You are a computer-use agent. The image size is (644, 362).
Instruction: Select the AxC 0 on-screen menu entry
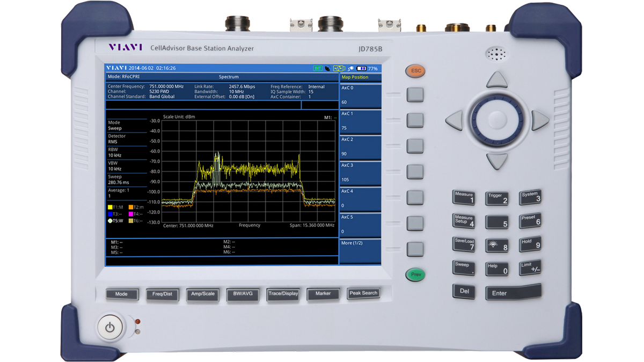pyautogui.click(x=360, y=95)
